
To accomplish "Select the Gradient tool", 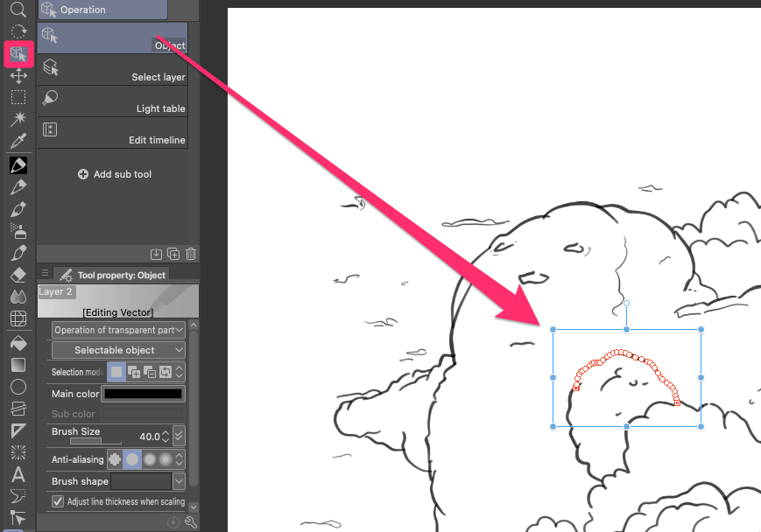I will 18,365.
